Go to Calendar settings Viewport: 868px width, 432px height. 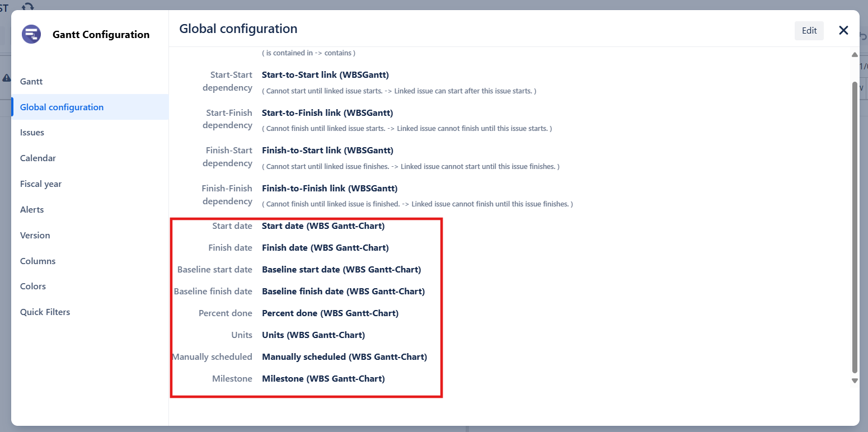38,158
